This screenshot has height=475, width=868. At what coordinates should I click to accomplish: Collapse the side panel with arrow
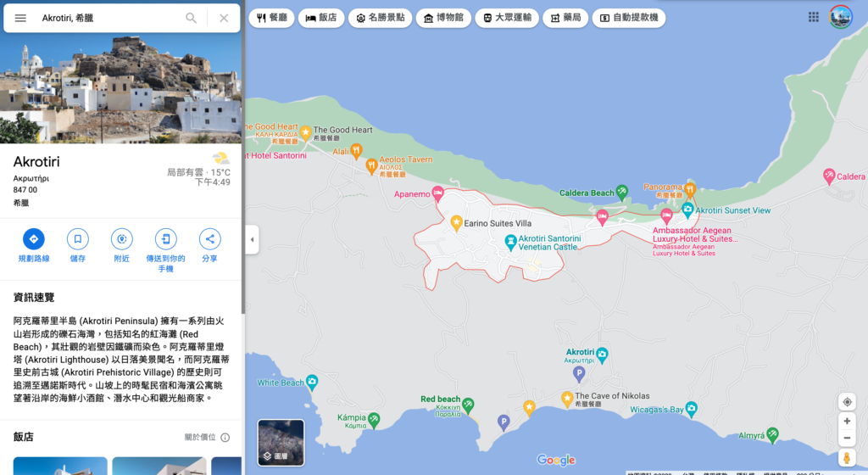[252, 239]
